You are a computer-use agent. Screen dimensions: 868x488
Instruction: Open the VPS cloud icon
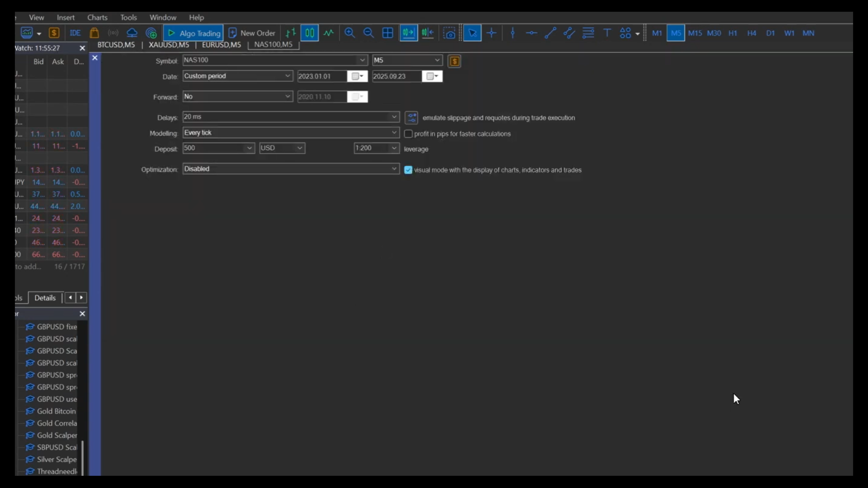click(x=132, y=33)
